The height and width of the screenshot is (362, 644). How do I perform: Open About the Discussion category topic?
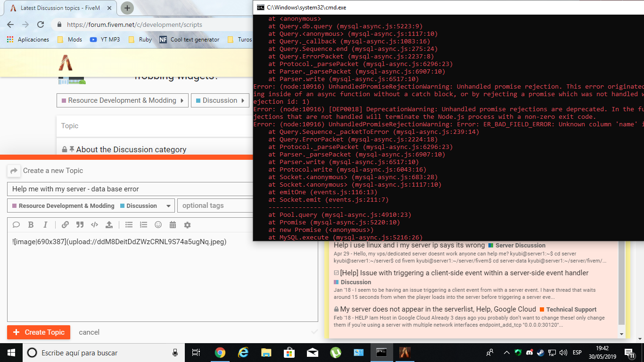tap(131, 149)
